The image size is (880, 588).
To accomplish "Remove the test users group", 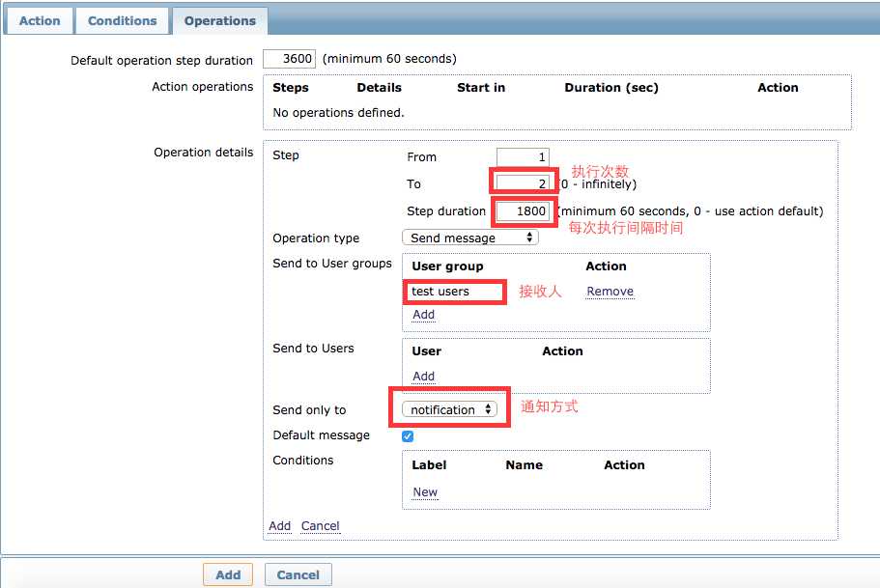I will 610,292.
